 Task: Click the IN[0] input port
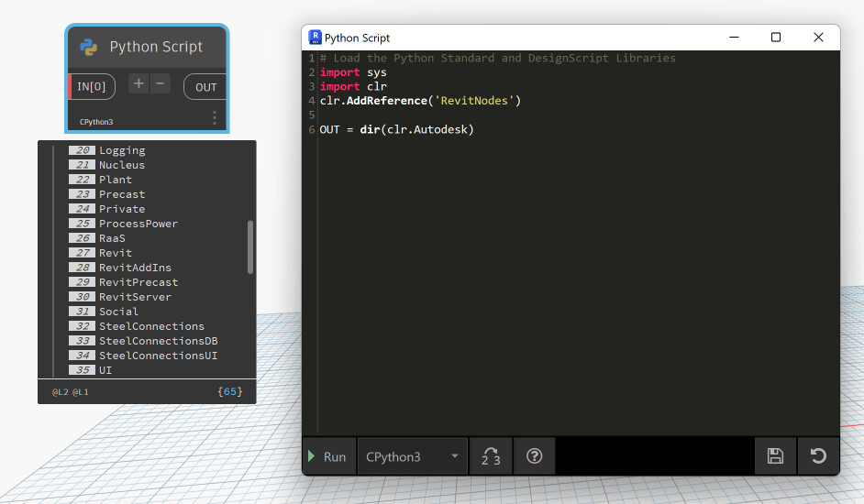[x=92, y=87]
